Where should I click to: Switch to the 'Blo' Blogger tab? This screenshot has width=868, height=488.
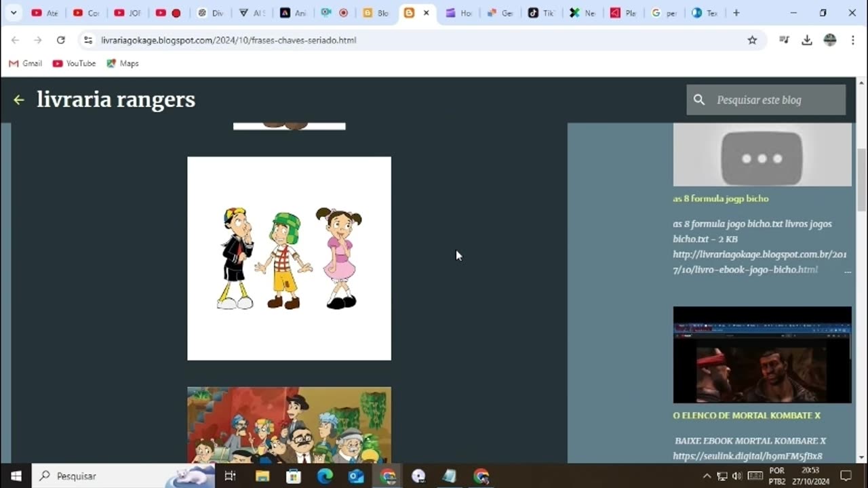[376, 13]
